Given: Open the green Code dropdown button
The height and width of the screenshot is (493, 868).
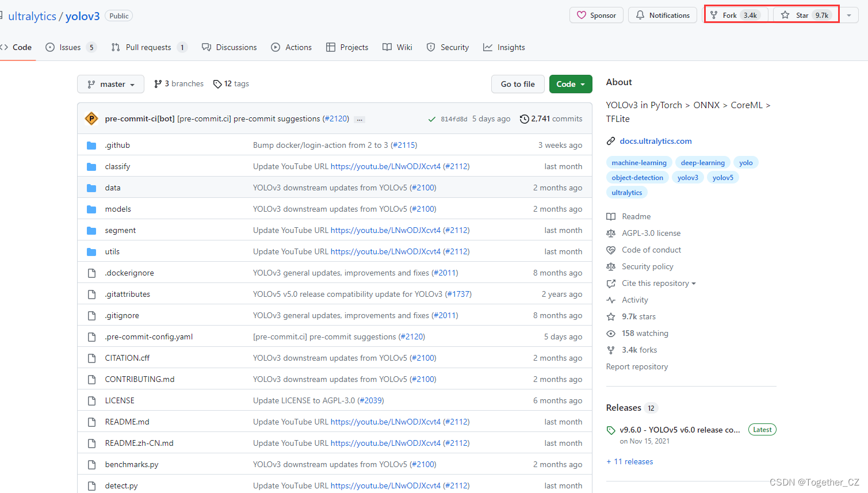Looking at the screenshot, I should [x=571, y=84].
